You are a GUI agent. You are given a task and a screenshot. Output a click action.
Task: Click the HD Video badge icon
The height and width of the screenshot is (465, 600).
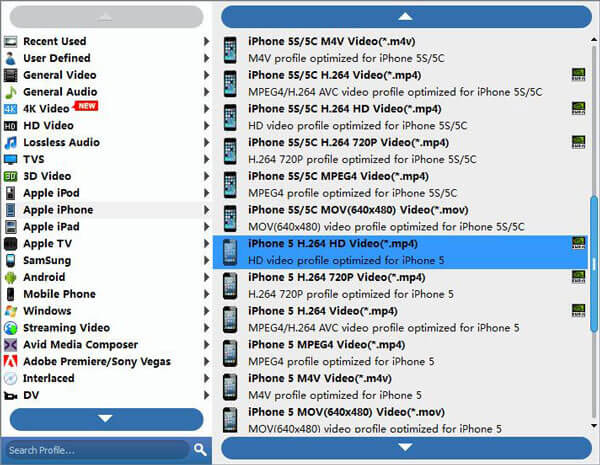coord(11,126)
